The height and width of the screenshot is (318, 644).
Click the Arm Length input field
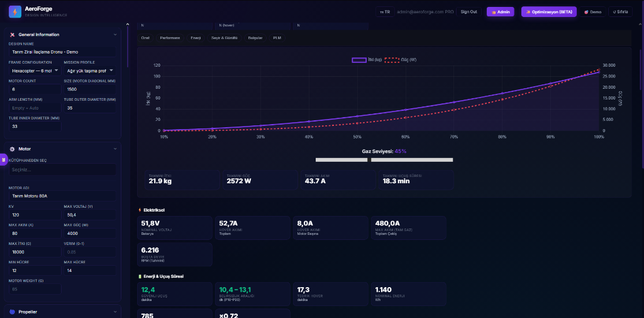click(35, 108)
